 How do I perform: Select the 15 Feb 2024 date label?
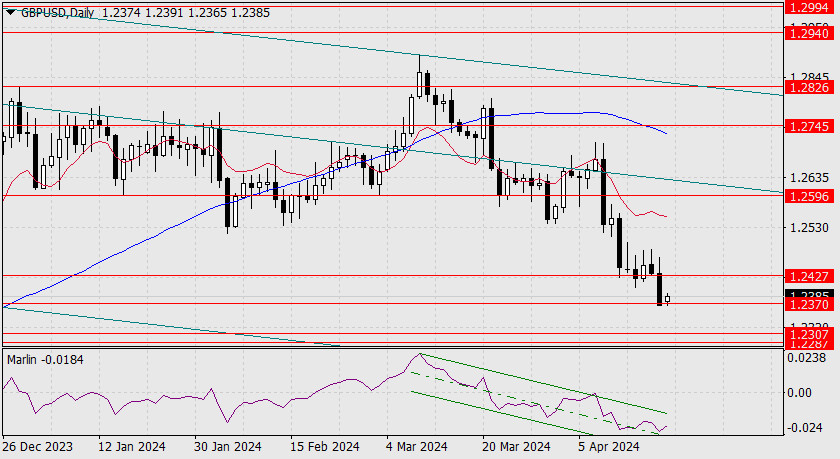[x=324, y=447]
